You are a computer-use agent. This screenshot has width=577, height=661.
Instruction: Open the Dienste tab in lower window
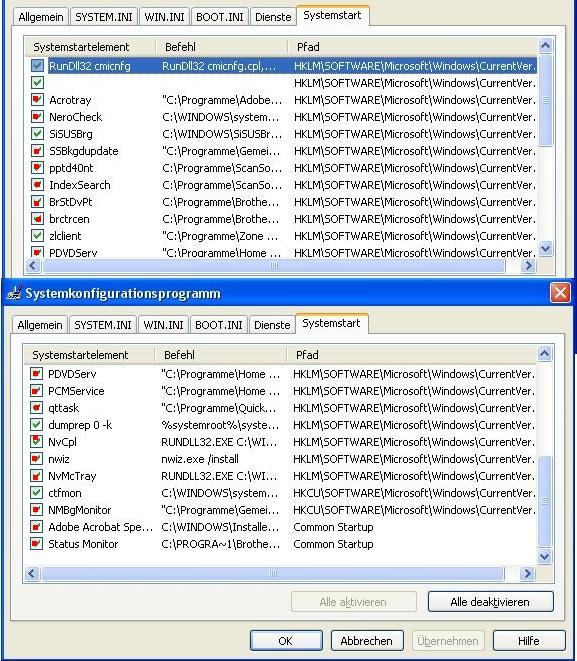click(x=272, y=325)
